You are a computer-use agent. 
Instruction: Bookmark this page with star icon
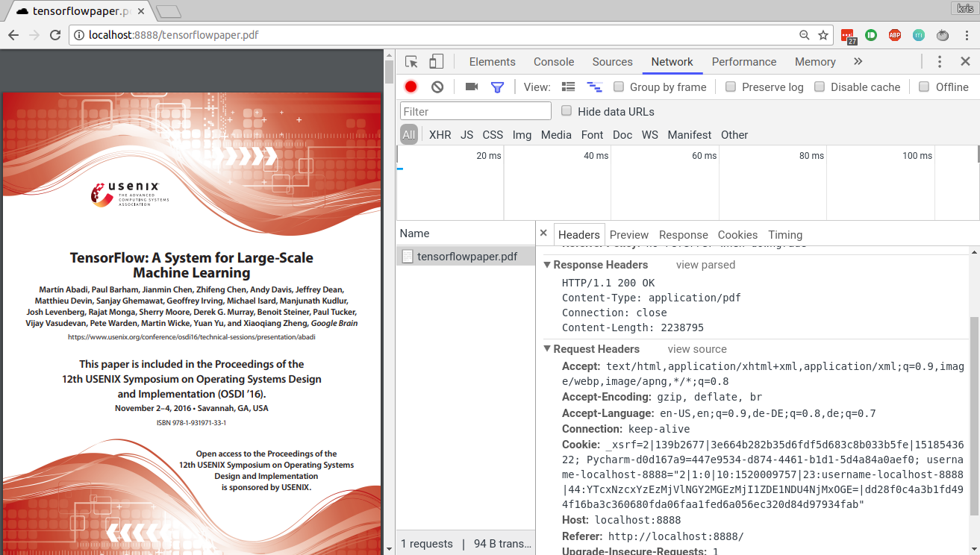pos(823,35)
